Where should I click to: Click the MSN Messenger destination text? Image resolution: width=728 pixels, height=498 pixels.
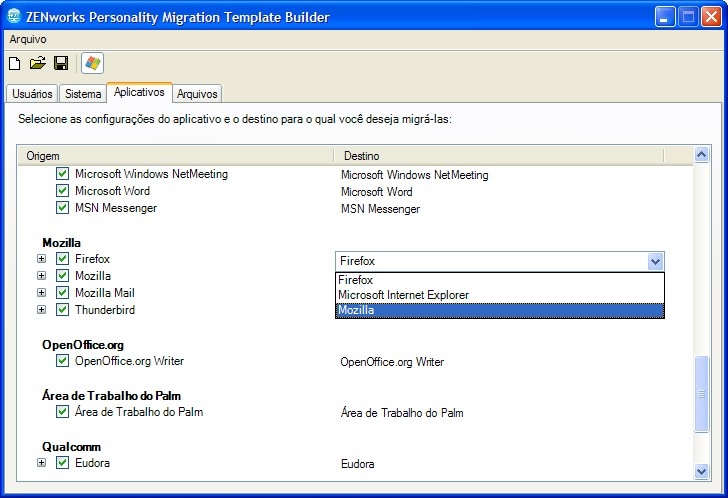(380, 209)
